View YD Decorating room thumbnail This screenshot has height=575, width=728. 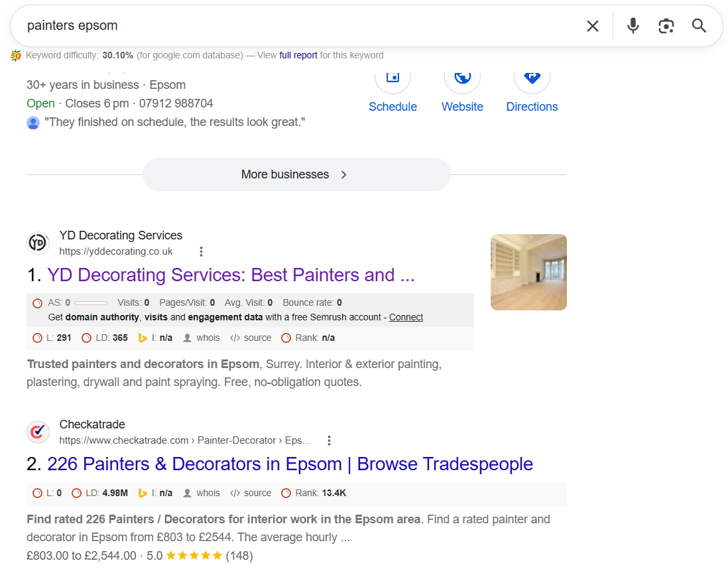click(x=528, y=272)
